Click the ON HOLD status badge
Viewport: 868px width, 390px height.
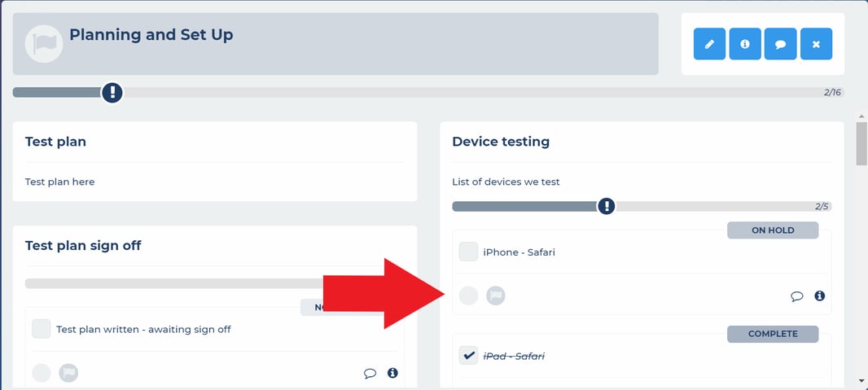coord(772,230)
